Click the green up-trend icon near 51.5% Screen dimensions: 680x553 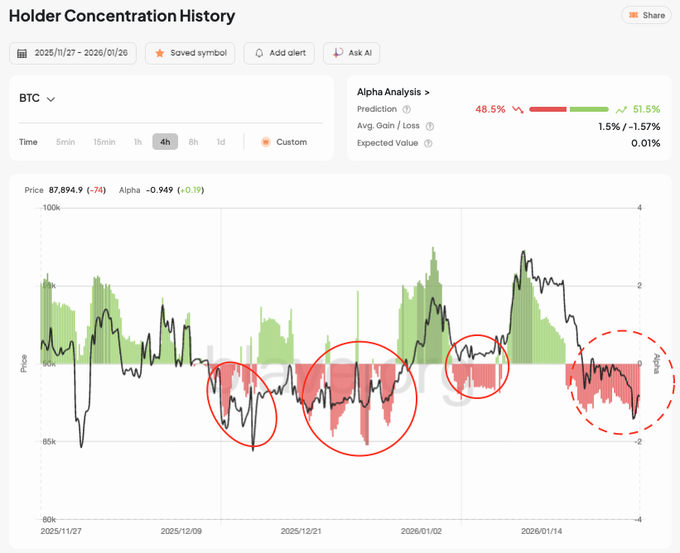coord(621,109)
